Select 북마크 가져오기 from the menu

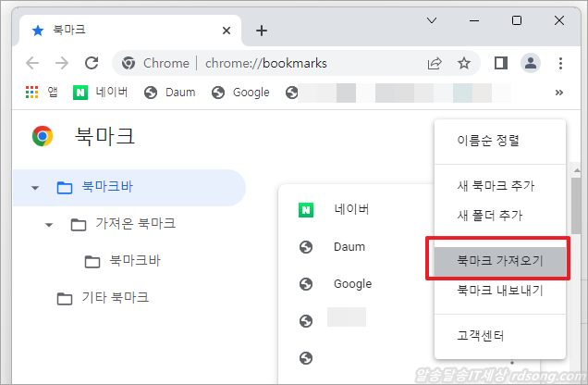[499, 260]
